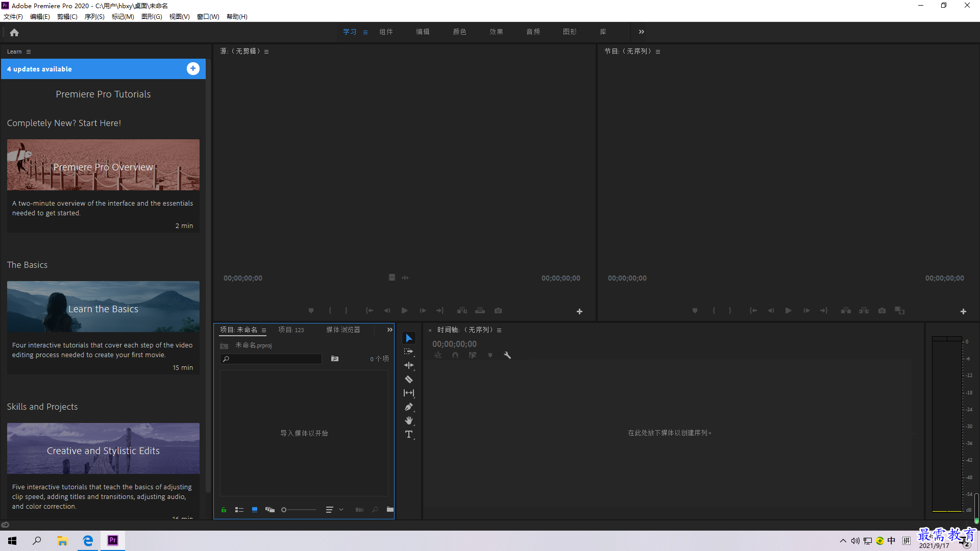This screenshot has height=551, width=980.
Task: Click Drag Video Only filmstrip icon
Action: click(392, 278)
